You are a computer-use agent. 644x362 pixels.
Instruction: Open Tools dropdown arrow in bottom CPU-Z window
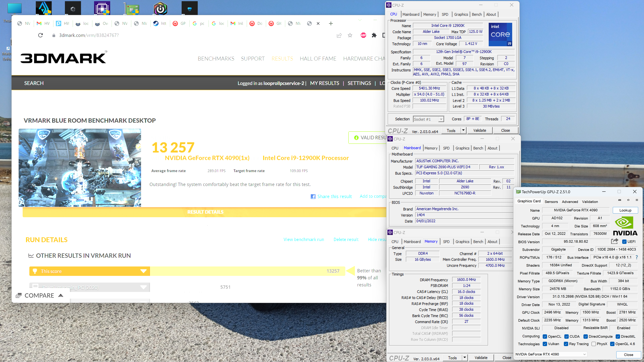pos(465,357)
